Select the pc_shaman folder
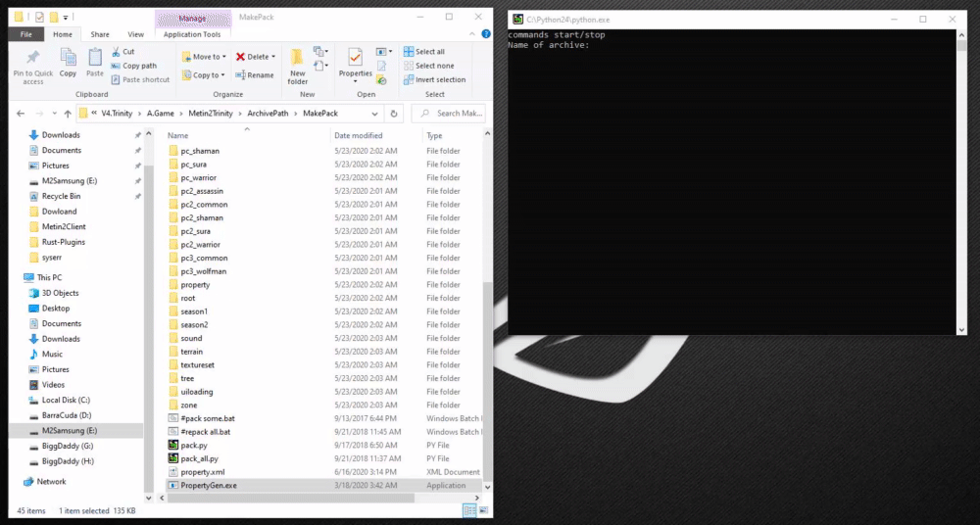Image resolution: width=980 pixels, height=525 pixels. [200, 151]
